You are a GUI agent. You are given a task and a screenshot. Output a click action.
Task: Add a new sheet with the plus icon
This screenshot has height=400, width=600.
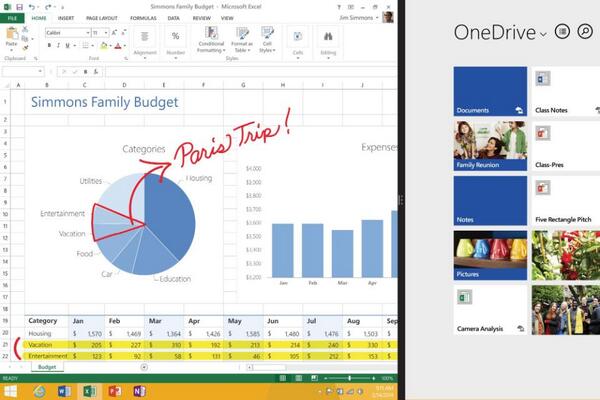pos(144,367)
